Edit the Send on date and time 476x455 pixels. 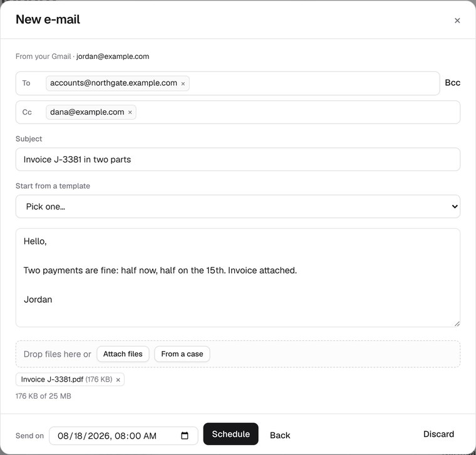point(123,436)
